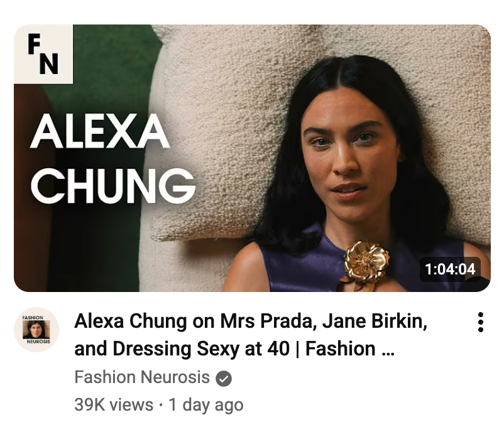The image size is (504, 422).
Task: Open the Fashion Neurosis channel name link
Action: 142,377
